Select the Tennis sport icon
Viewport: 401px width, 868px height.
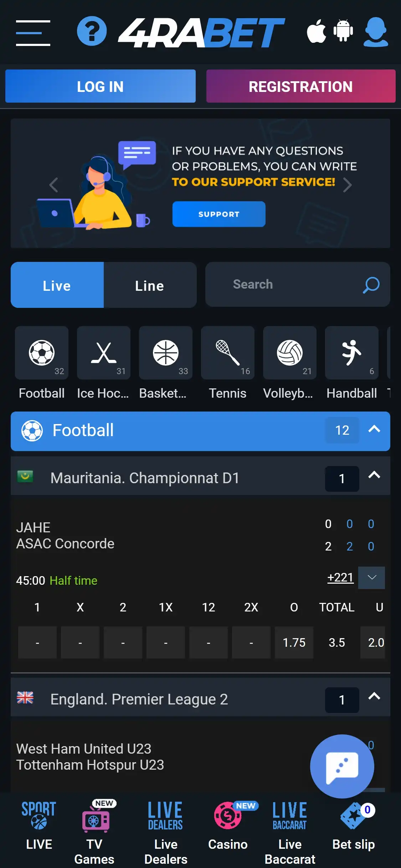[x=227, y=353]
